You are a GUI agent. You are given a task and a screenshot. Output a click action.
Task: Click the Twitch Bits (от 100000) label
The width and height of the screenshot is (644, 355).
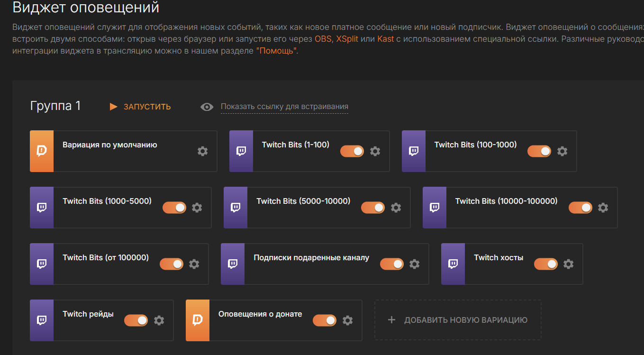106,258
